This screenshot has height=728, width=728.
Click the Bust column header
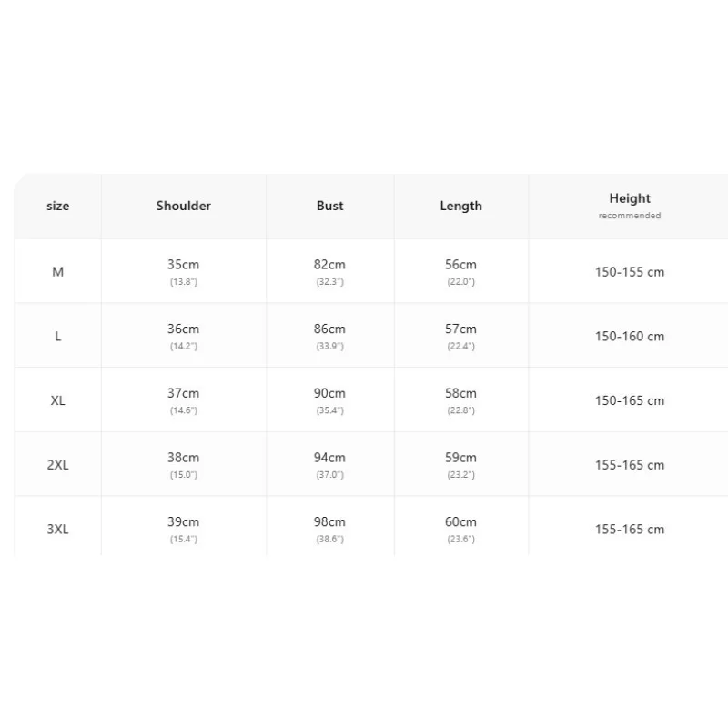pyautogui.click(x=330, y=206)
